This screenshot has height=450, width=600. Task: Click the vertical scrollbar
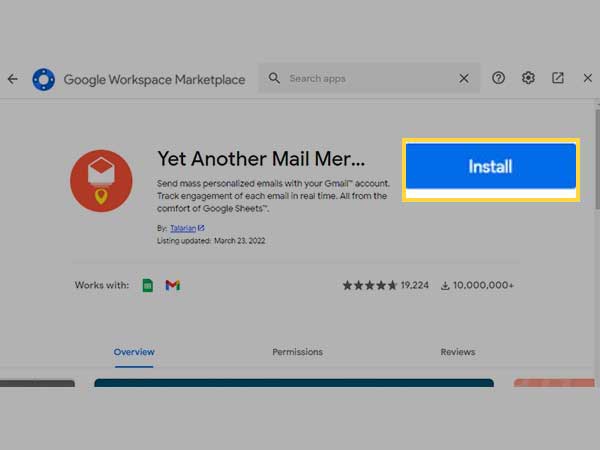pos(597,159)
